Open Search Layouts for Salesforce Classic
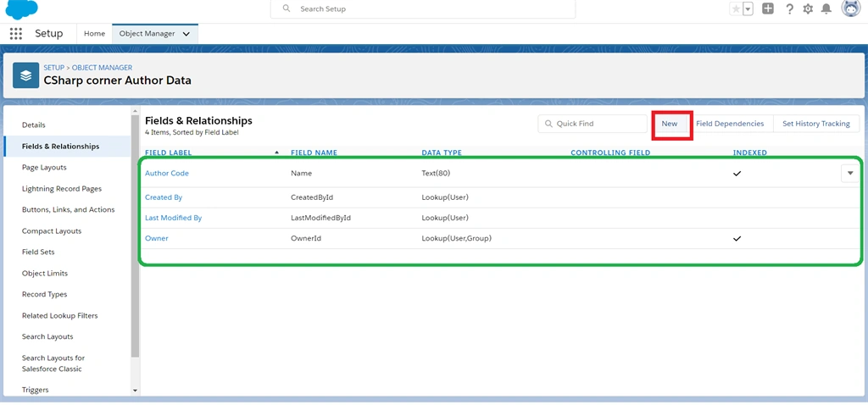This screenshot has width=868, height=405. [x=53, y=363]
